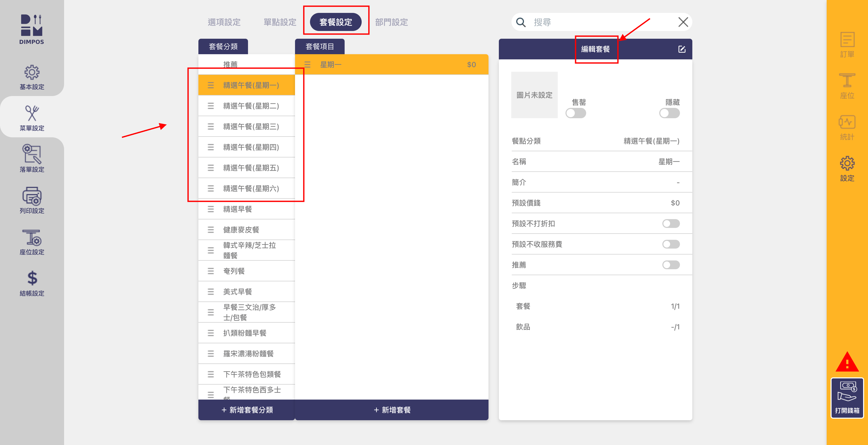The image size is (868, 445).
Task: Open 座位設定 table settings icon
Action: 32,238
